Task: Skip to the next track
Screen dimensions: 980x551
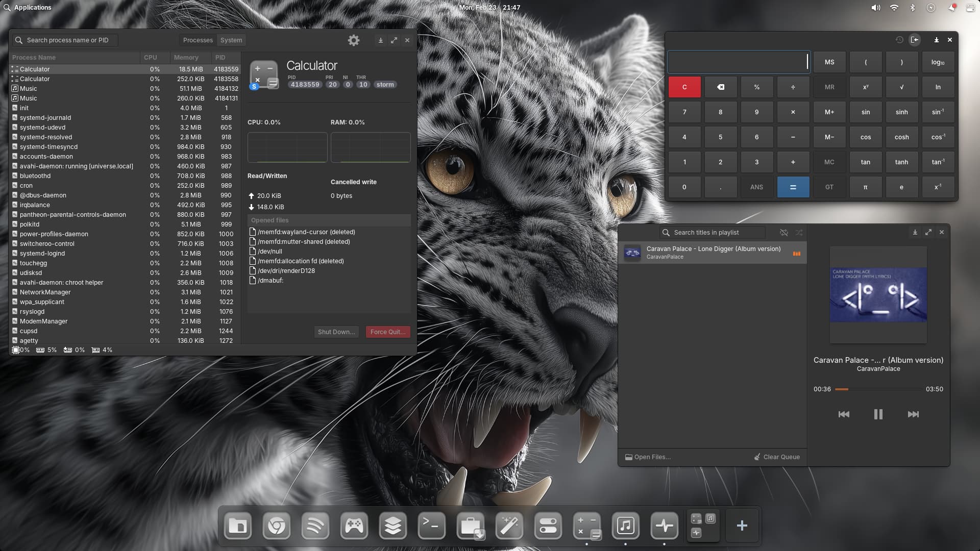Action: pyautogui.click(x=913, y=414)
